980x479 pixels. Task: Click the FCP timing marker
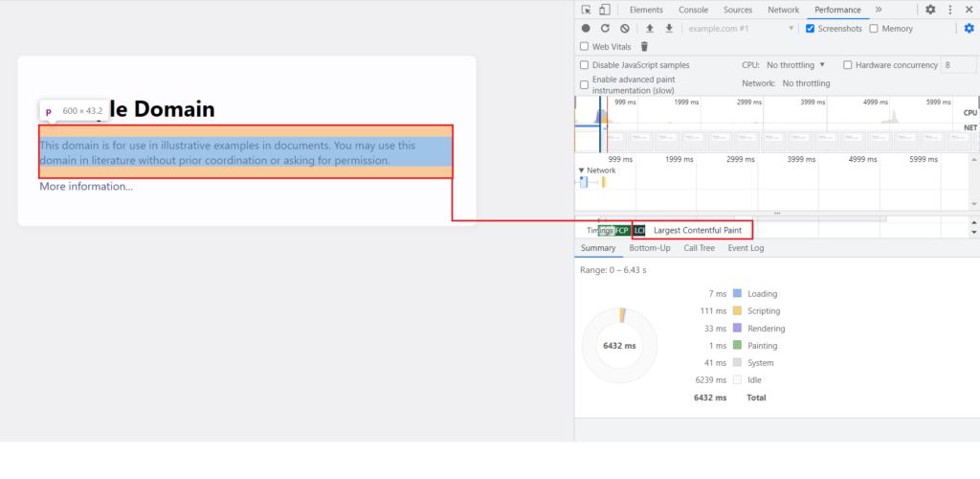(622, 230)
